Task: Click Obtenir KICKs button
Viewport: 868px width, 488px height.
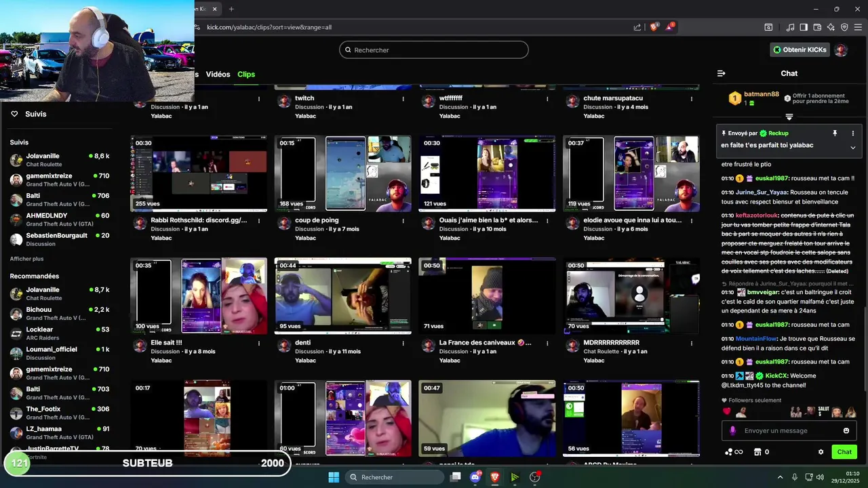Action: (x=800, y=49)
